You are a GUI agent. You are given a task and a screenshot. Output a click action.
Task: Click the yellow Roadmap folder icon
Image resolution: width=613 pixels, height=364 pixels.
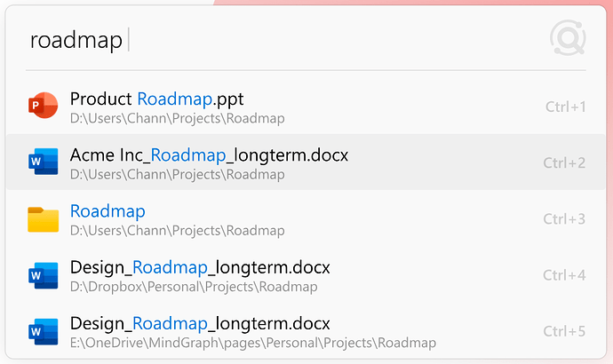click(x=43, y=218)
